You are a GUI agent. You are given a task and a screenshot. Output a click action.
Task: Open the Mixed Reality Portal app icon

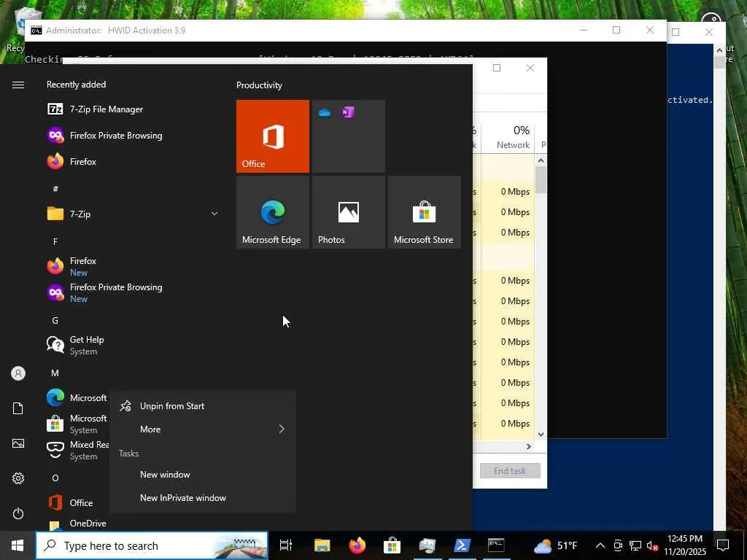pos(55,449)
